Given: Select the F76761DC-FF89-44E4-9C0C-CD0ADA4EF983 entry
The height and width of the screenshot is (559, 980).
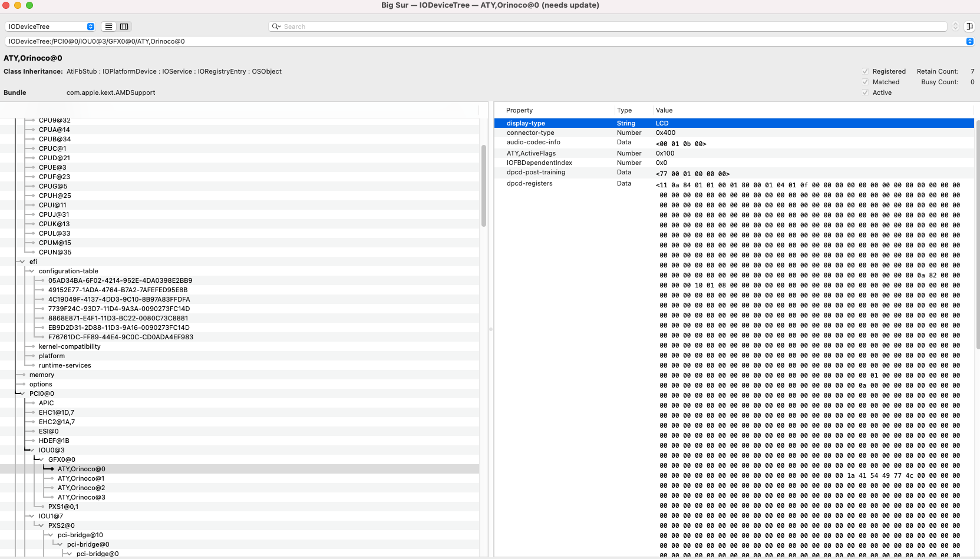Looking at the screenshot, I should 121,337.
